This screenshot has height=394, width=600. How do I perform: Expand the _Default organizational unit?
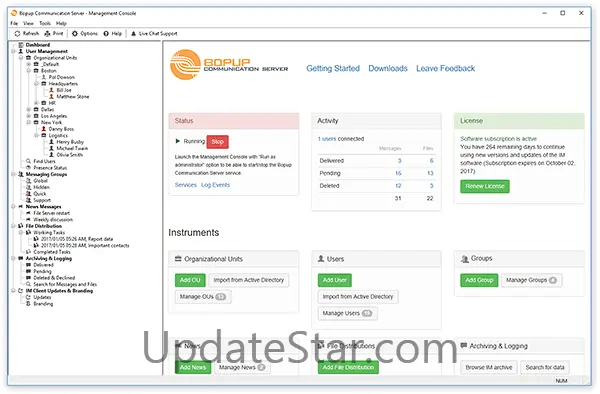pos(29,64)
